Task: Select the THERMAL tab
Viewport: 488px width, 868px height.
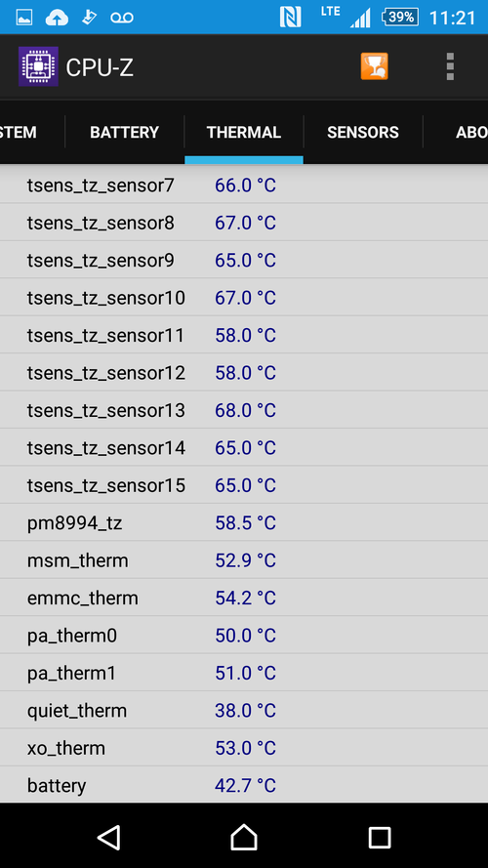Action: (x=244, y=132)
